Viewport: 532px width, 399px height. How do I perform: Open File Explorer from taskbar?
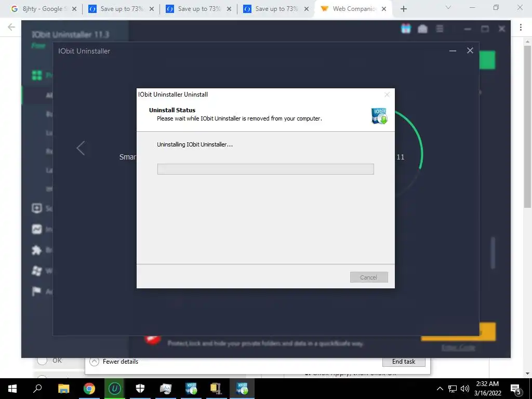[63, 389]
